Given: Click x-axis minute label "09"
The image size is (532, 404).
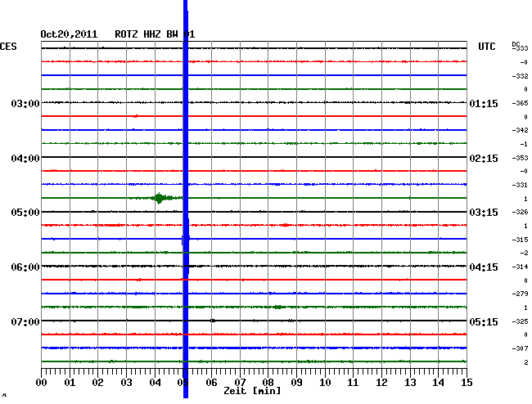Looking at the screenshot, I should click(x=296, y=383).
